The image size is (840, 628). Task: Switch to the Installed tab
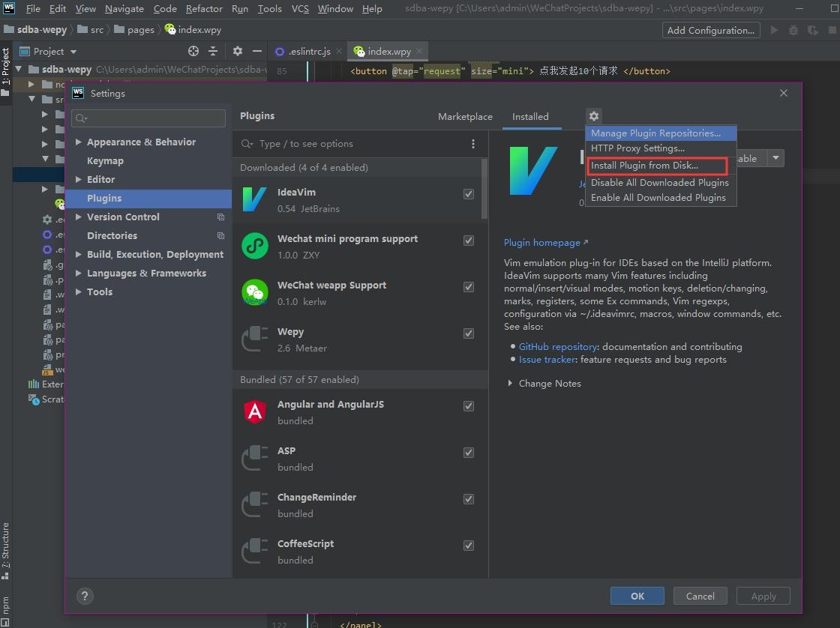coord(530,116)
